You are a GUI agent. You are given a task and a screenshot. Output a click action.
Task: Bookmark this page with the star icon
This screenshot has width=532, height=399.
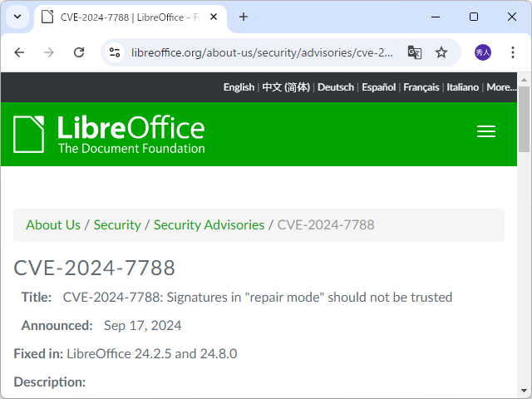(x=441, y=52)
